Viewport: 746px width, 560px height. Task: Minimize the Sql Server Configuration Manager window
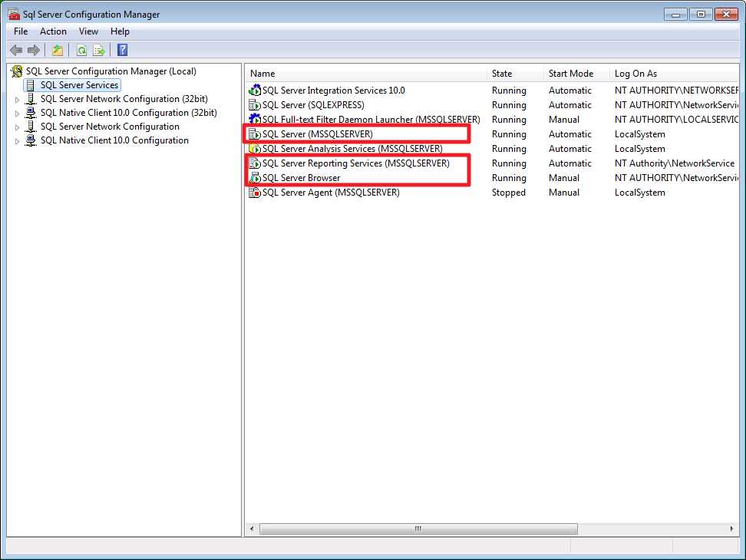tap(675, 15)
